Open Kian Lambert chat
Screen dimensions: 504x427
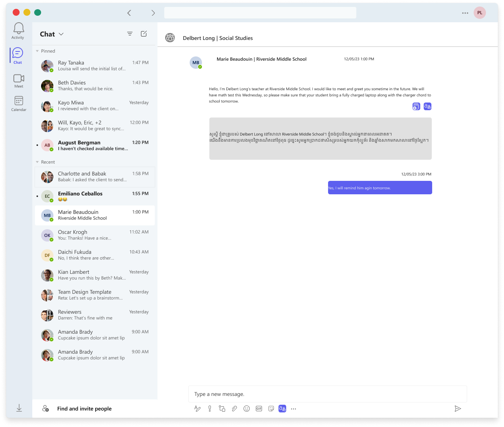[x=95, y=275]
